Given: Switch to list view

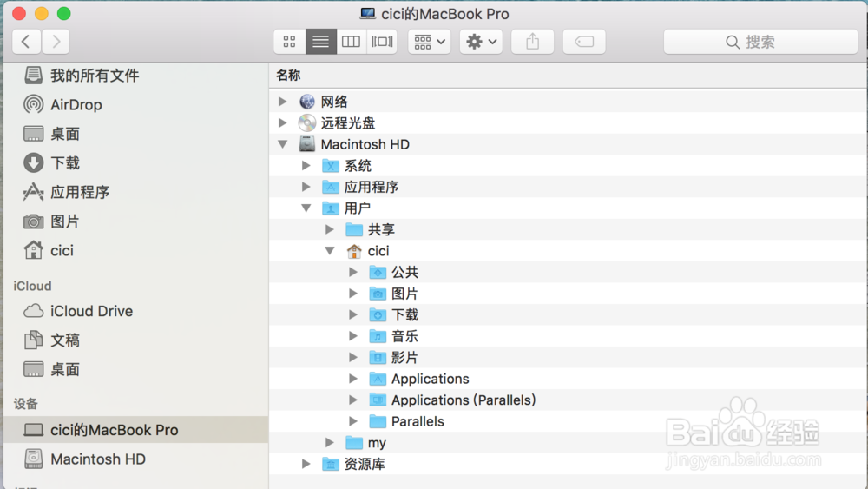Looking at the screenshot, I should click(320, 42).
